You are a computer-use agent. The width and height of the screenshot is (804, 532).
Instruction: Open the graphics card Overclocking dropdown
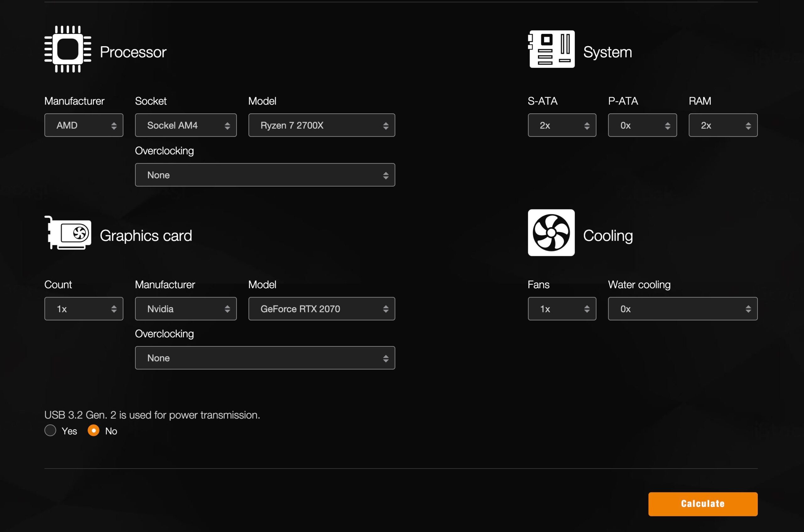[265, 358]
